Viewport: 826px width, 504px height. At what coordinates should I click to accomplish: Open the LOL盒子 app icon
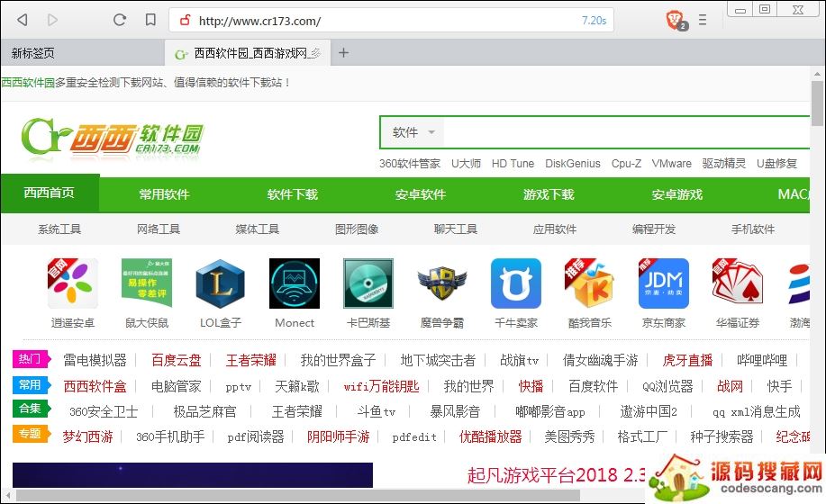tap(220, 283)
